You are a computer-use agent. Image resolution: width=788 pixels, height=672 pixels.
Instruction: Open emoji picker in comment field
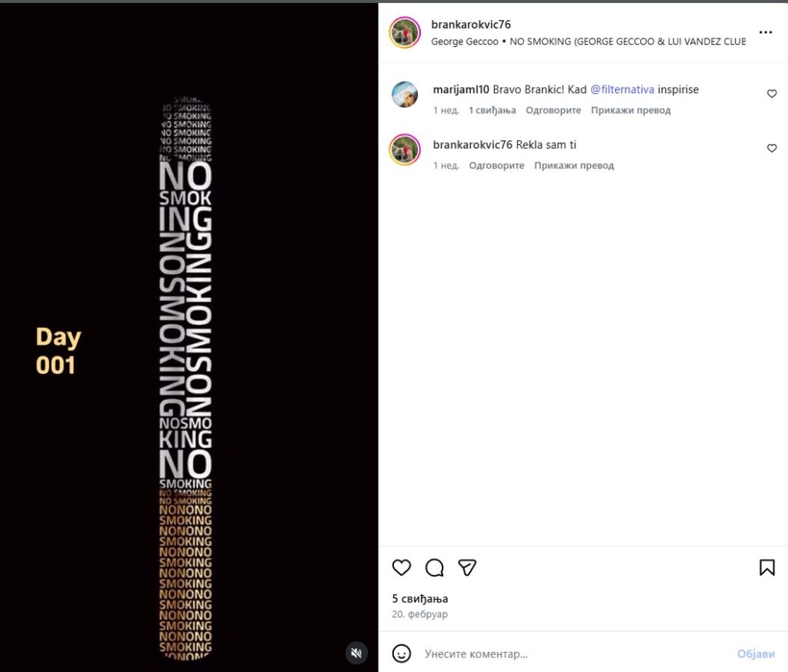[402, 654]
